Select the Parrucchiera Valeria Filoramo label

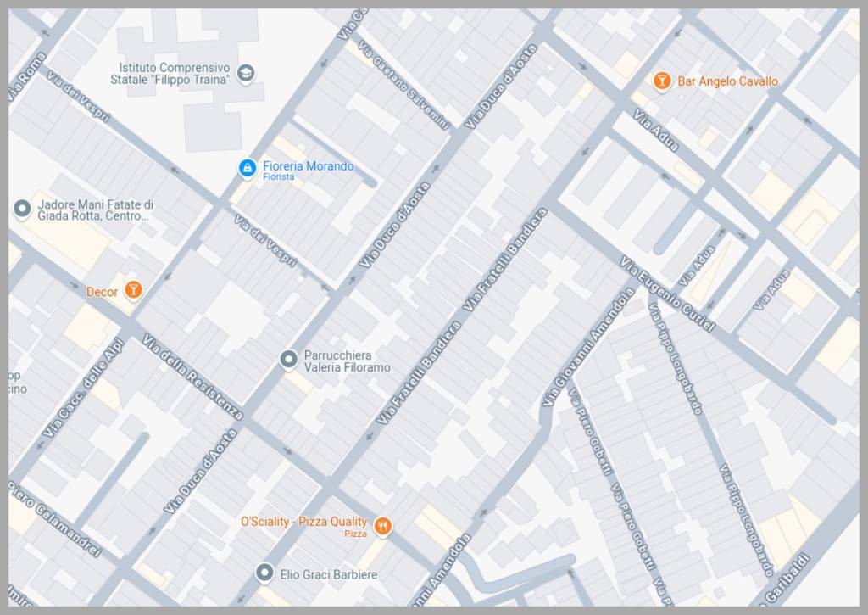[347, 361]
